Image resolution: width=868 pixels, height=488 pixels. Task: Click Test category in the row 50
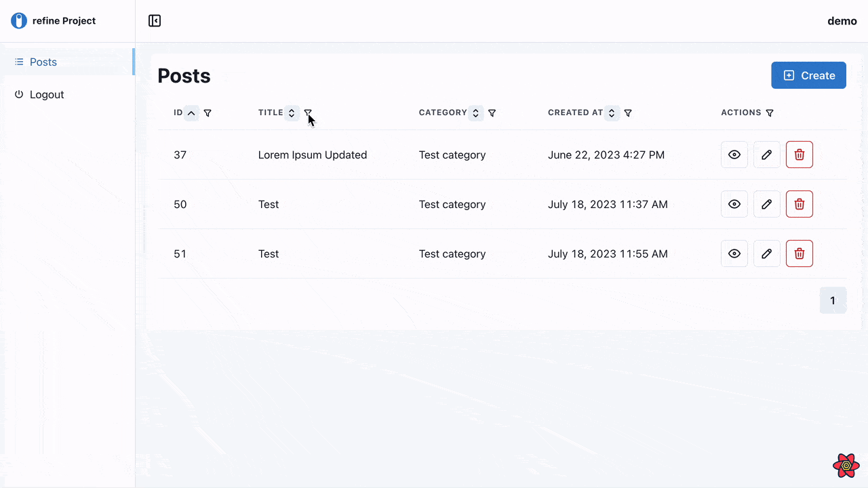tap(452, 204)
